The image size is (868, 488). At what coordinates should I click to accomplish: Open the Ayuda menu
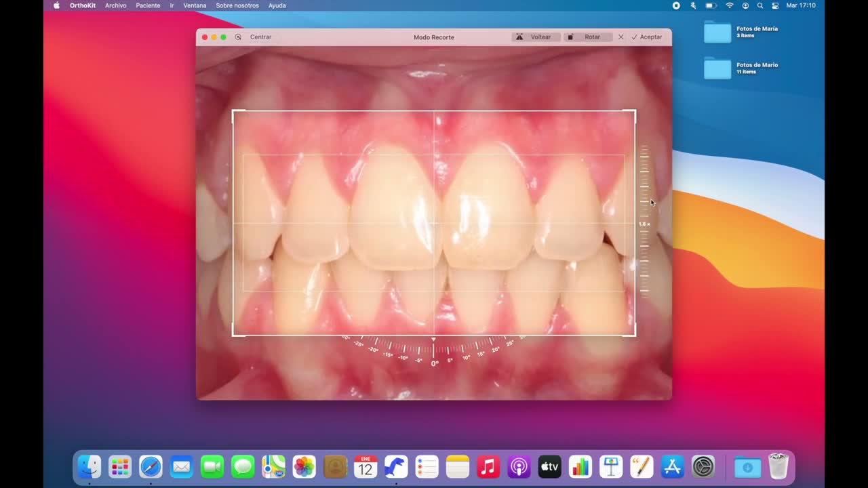pyautogui.click(x=277, y=5)
